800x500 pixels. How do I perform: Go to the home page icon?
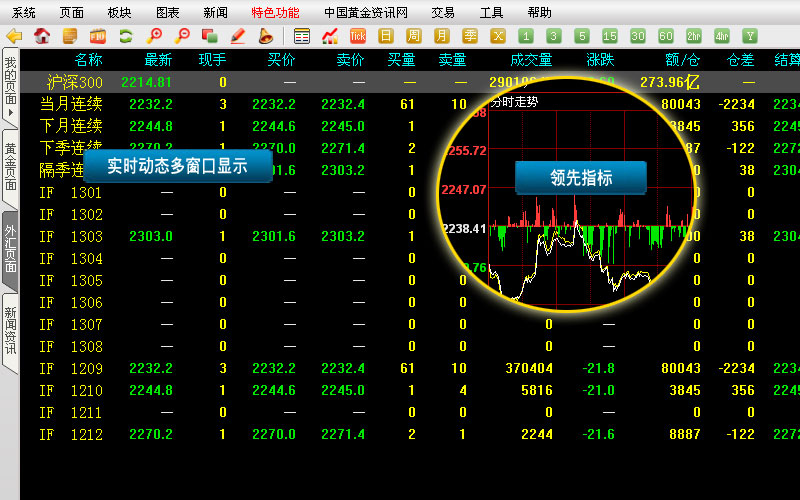[42, 36]
